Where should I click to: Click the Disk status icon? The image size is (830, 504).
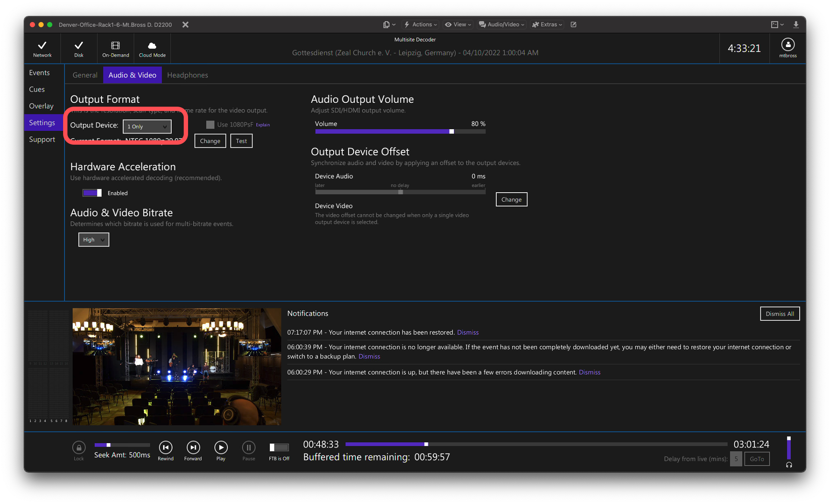[x=79, y=48]
